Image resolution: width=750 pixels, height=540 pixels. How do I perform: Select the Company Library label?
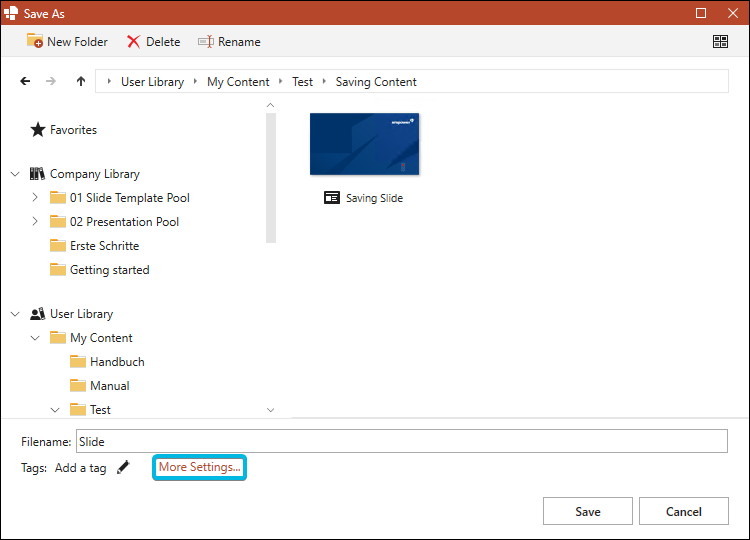pyautogui.click(x=95, y=174)
